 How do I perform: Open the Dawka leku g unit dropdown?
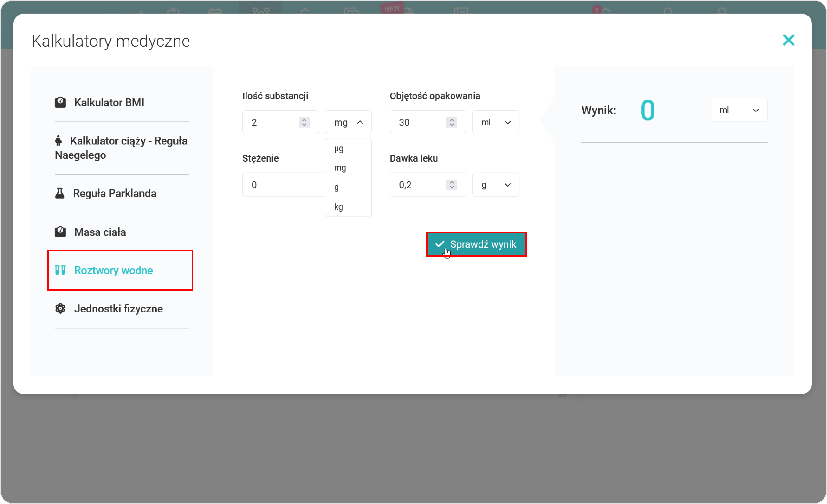tap(496, 185)
